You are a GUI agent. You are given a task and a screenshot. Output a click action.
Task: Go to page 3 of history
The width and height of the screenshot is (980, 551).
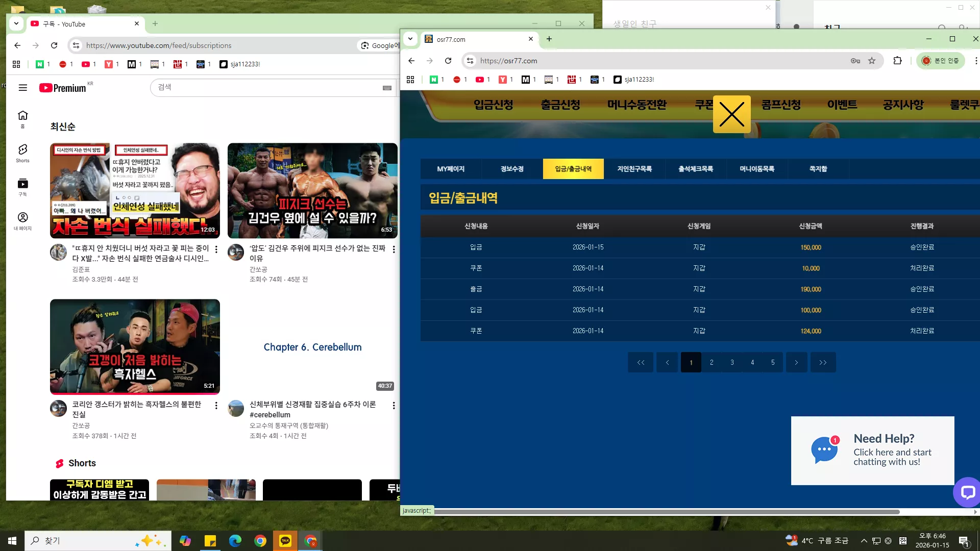tap(732, 362)
